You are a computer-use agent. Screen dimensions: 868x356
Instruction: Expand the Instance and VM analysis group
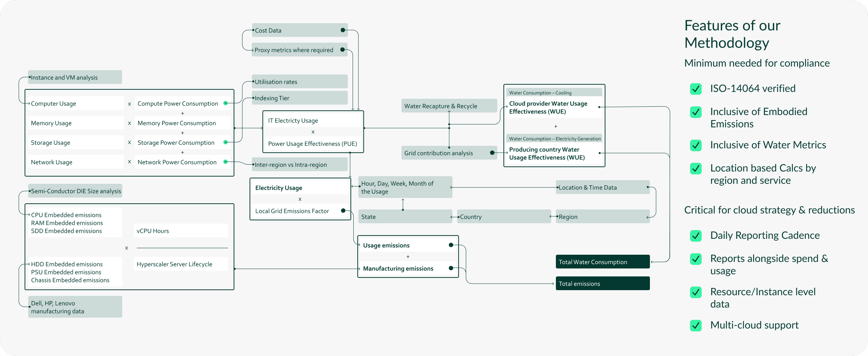[x=75, y=77]
